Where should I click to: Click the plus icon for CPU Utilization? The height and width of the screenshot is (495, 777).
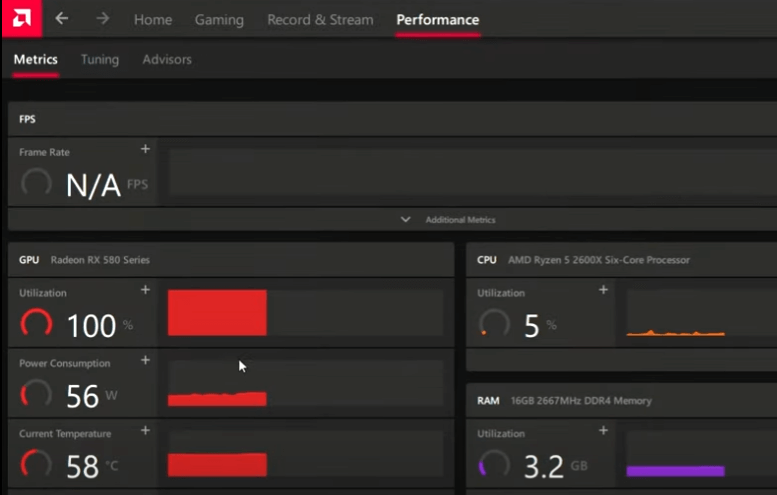[603, 290]
